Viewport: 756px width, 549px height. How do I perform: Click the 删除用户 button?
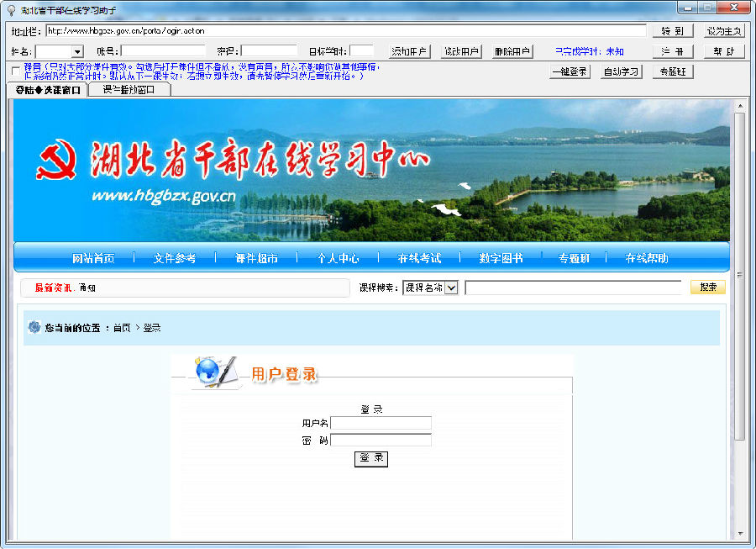point(512,51)
